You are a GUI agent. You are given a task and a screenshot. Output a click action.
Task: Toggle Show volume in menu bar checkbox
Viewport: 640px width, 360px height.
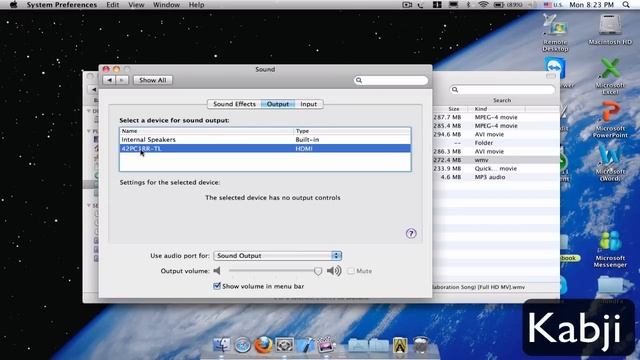coord(217,286)
